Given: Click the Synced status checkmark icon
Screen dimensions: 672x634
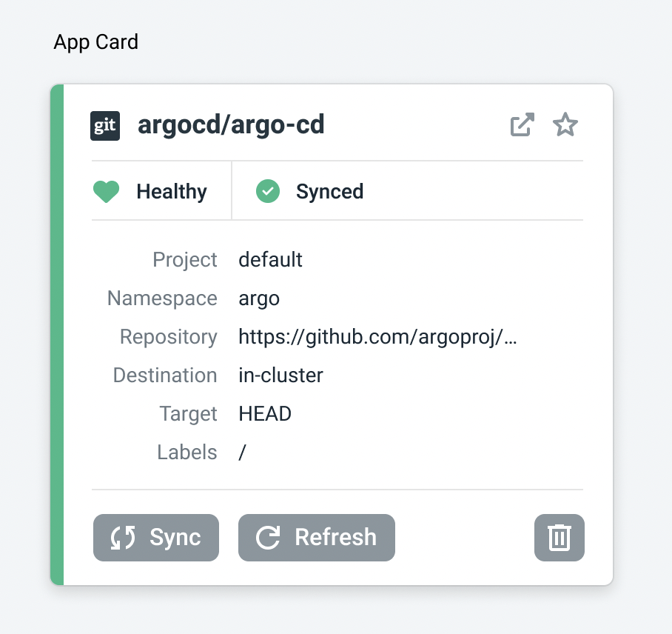Looking at the screenshot, I should point(267,191).
